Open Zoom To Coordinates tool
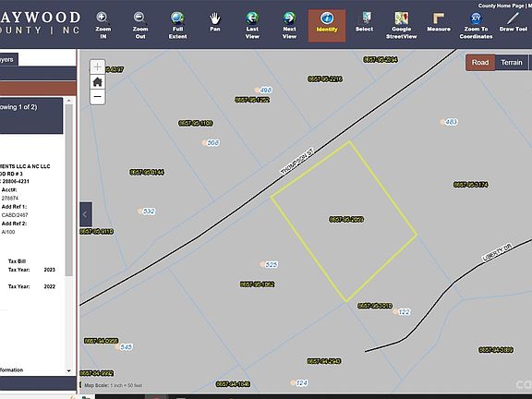 pyautogui.click(x=476, y=26)
